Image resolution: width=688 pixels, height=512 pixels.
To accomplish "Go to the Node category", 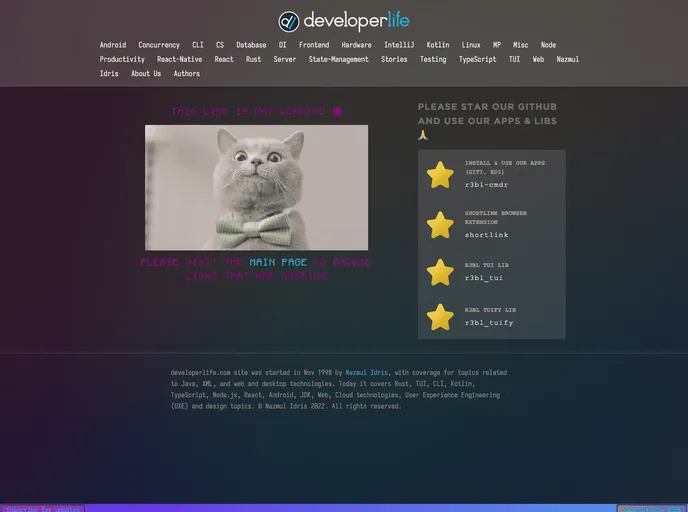I will (x=548, y=45).
